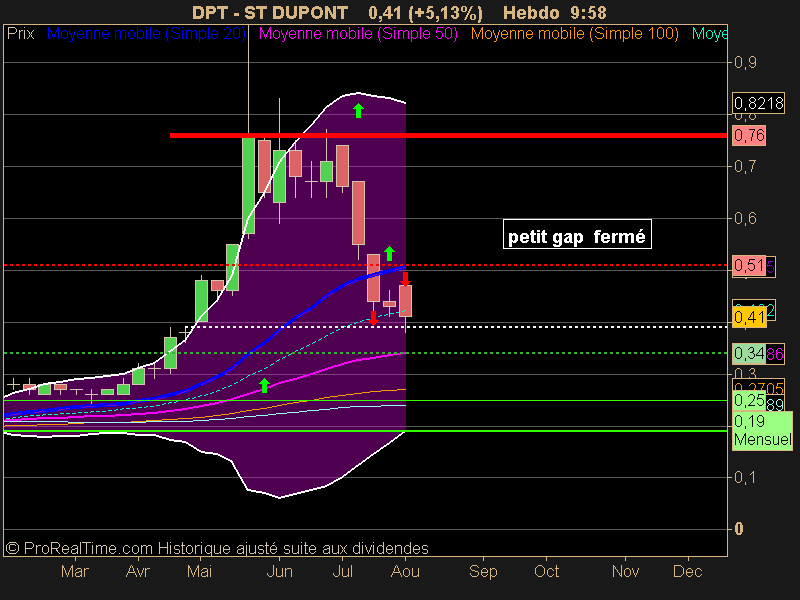Click the "Dec" month label on time axis
This screenshot has width=800, height=600.
tap(688, 571)
